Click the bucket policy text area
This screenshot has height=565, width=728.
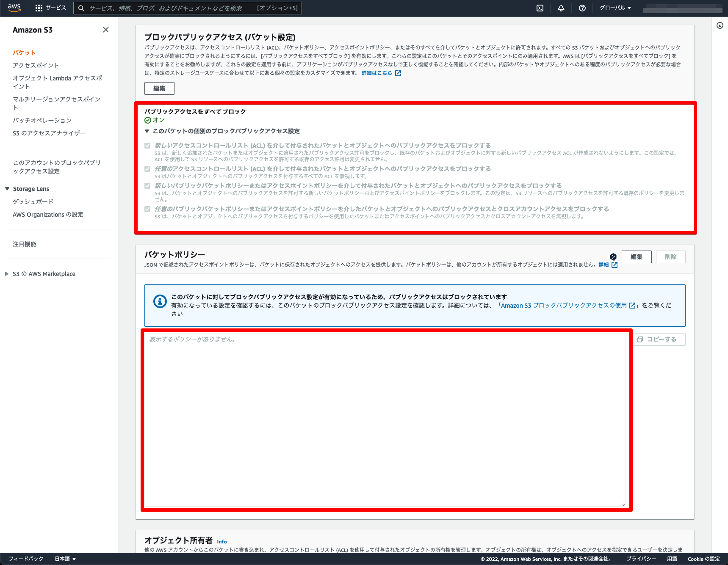pos(385,420)
